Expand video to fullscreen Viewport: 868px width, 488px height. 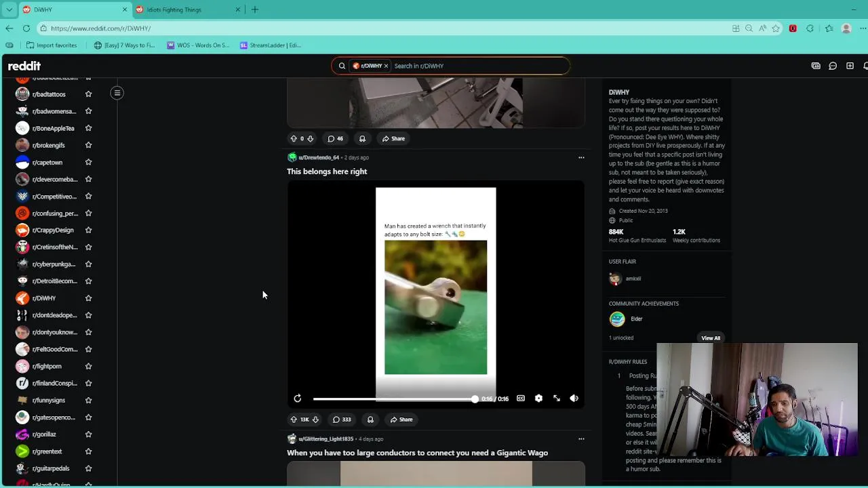tap(557, 399)
